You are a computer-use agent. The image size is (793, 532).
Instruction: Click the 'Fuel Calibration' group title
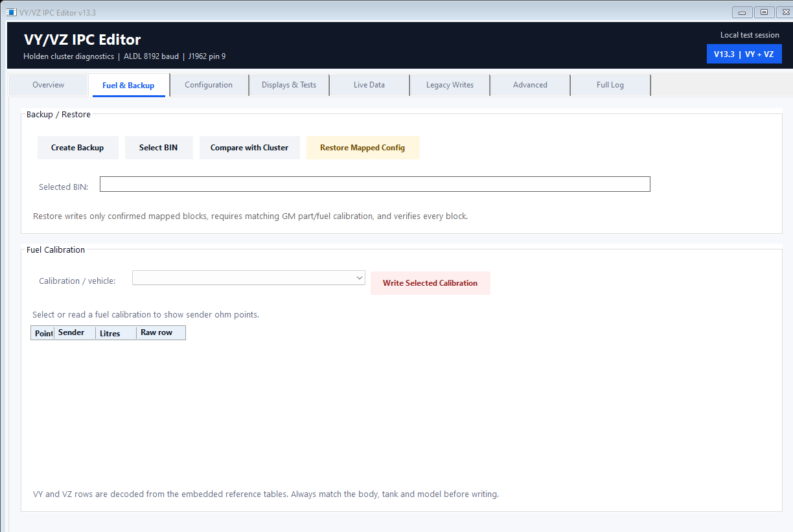point(56,249)
